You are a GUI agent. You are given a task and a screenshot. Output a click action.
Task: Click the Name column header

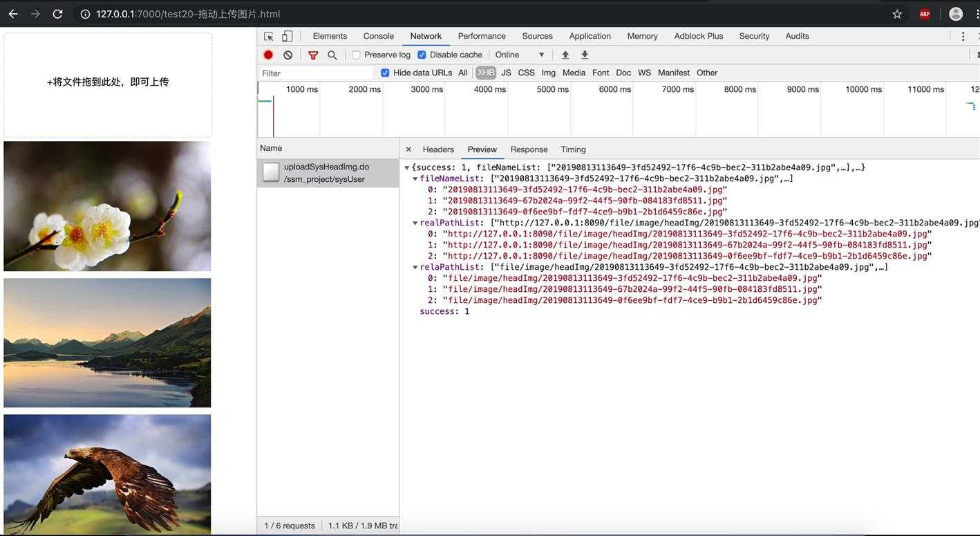[x=328, y=148]
